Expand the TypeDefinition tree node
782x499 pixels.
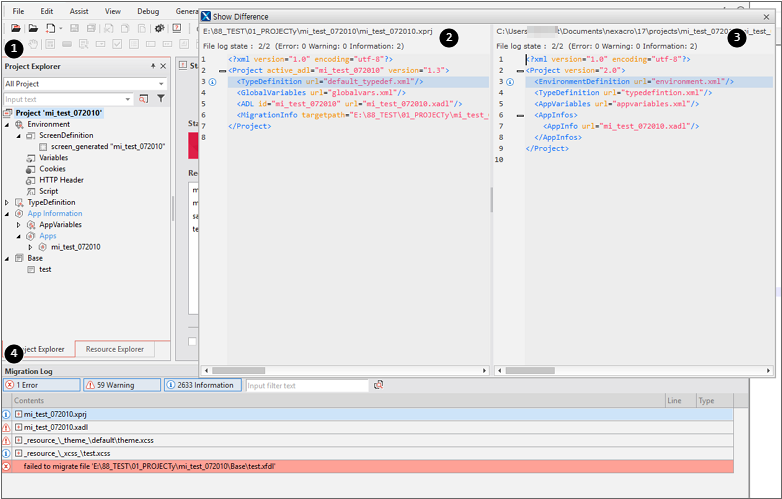point(8,202)
